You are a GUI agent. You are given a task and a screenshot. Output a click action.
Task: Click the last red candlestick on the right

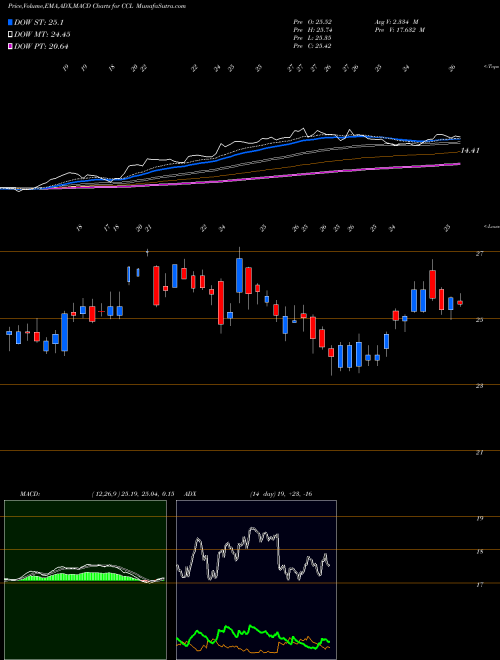tap(460, 302)
